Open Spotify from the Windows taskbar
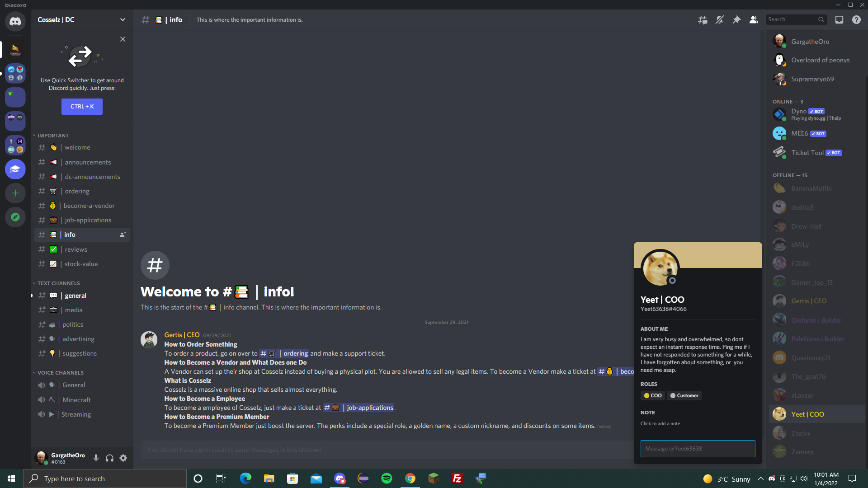 pyautogui.click(x=387, y=479)
